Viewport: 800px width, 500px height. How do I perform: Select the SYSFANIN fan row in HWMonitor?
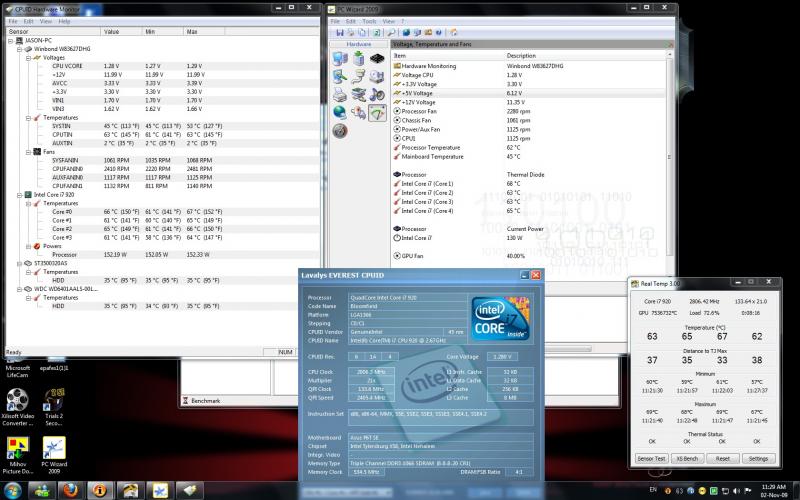tap(163, 160)
